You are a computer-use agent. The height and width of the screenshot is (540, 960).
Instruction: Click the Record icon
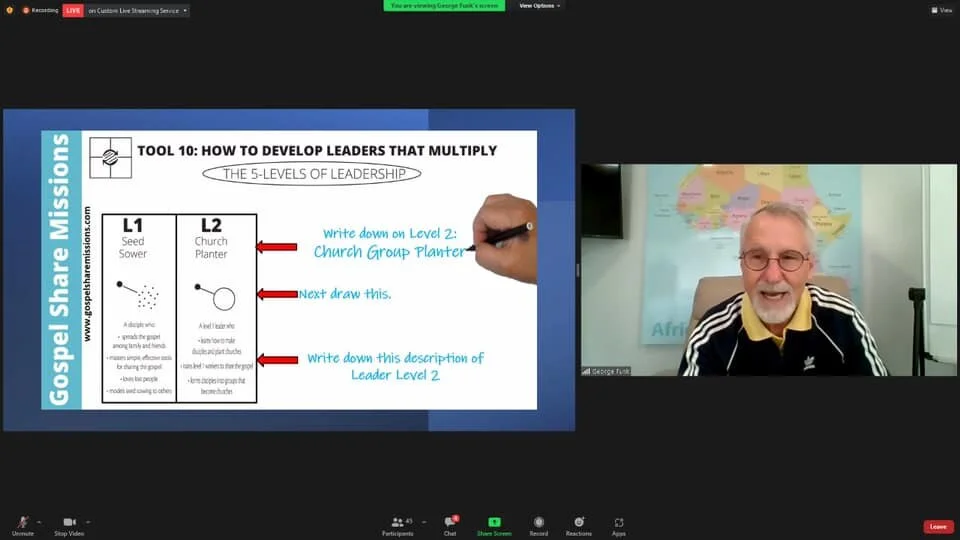coord(539,526)
